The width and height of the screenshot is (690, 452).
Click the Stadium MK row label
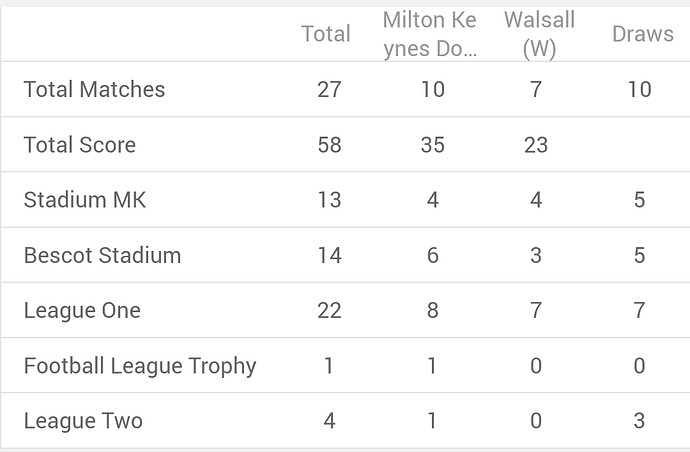pos(84,200)
